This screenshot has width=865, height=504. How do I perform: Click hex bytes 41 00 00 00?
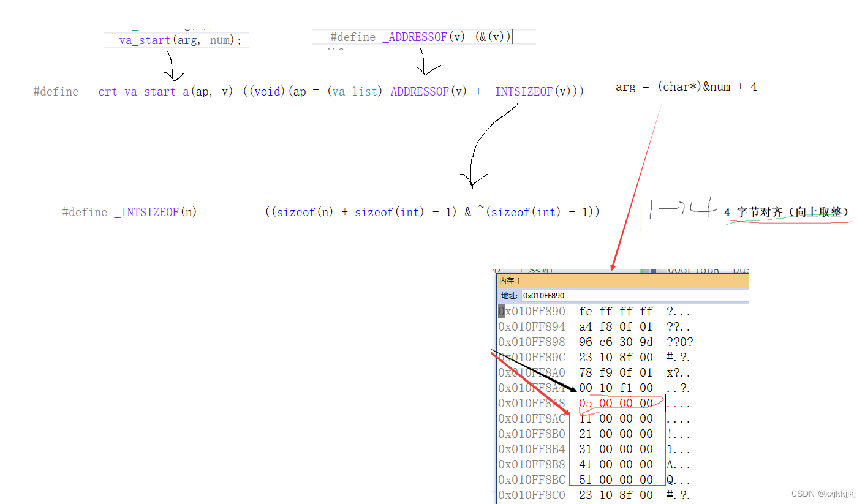point(616,465)
